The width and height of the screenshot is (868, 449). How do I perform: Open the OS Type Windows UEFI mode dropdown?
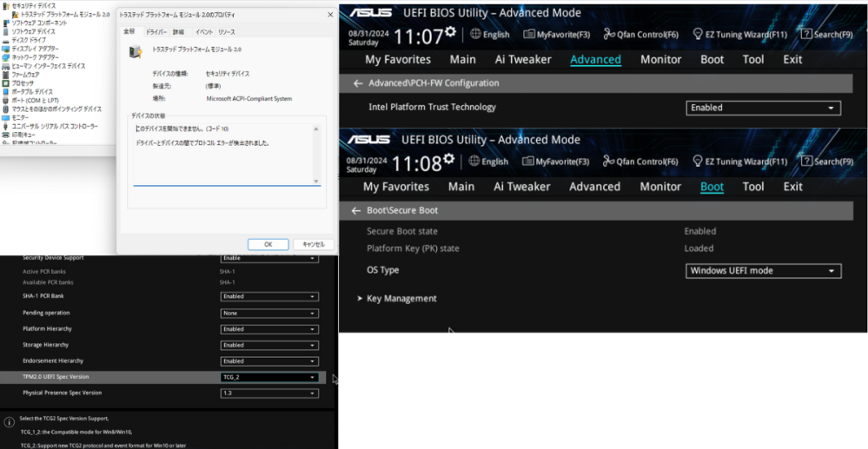click(x=764, y=271)
